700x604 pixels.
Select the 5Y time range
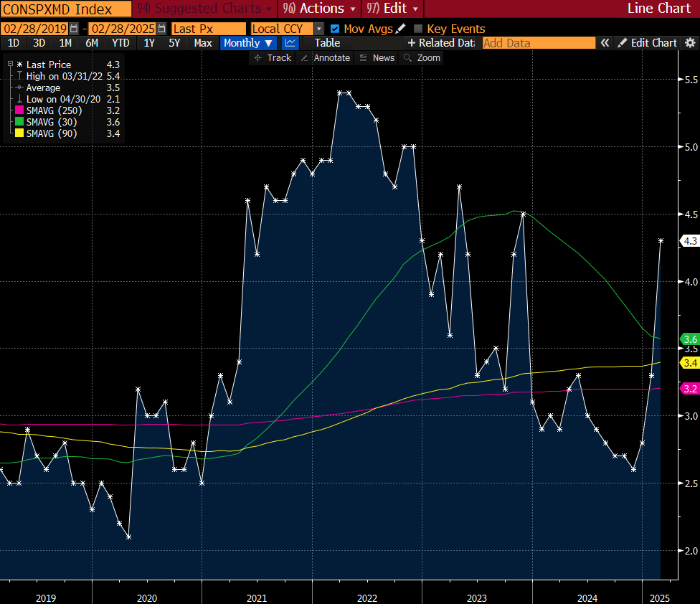pos(174,43)
